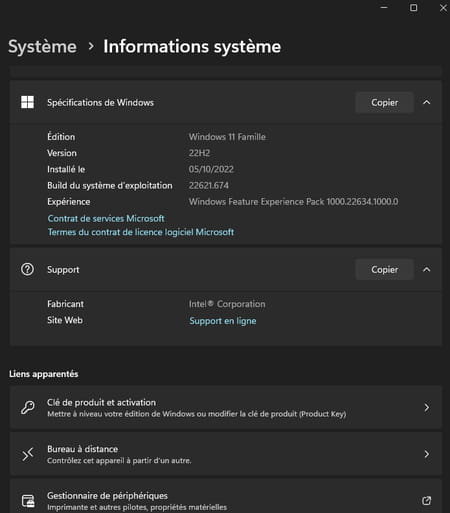The width and height of the screenshot is (450, 513).
Task: Minimize the settings window
Action: tap(384, 7)
